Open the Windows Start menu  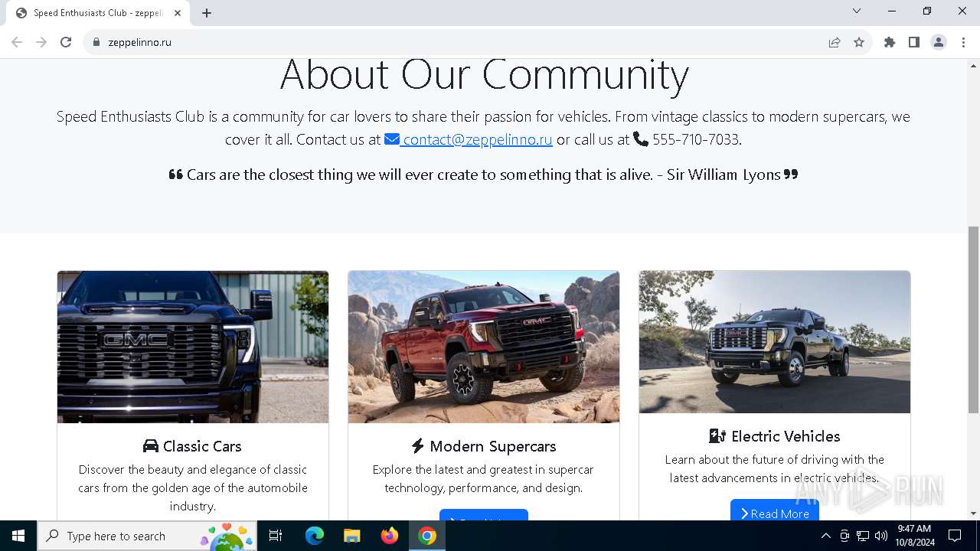[x=18, y=536]
